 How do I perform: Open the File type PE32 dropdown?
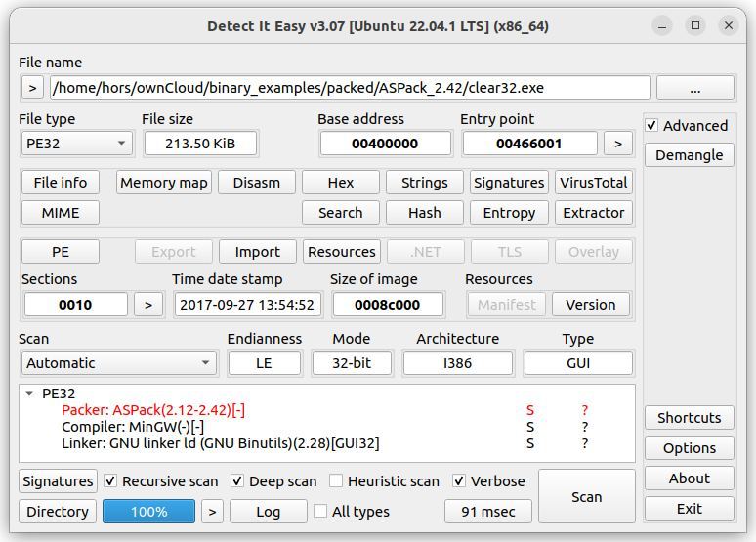[x=76, y=144]
